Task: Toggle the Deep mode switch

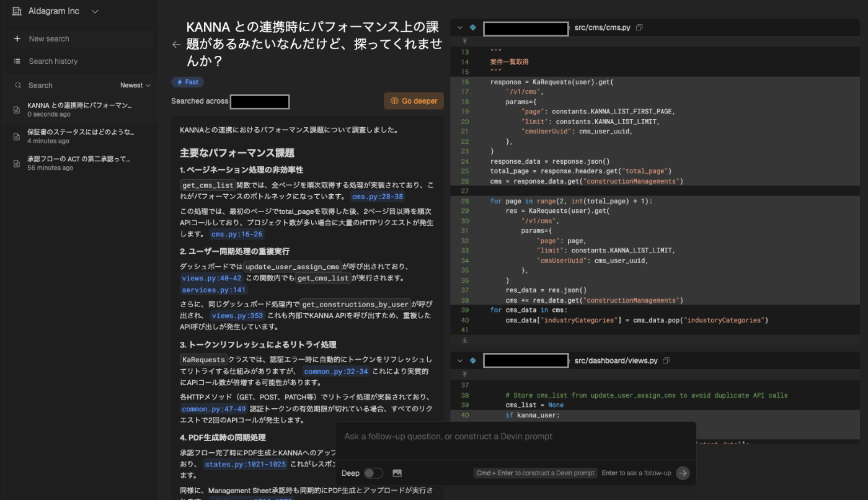Action: (x=373, y=473)
